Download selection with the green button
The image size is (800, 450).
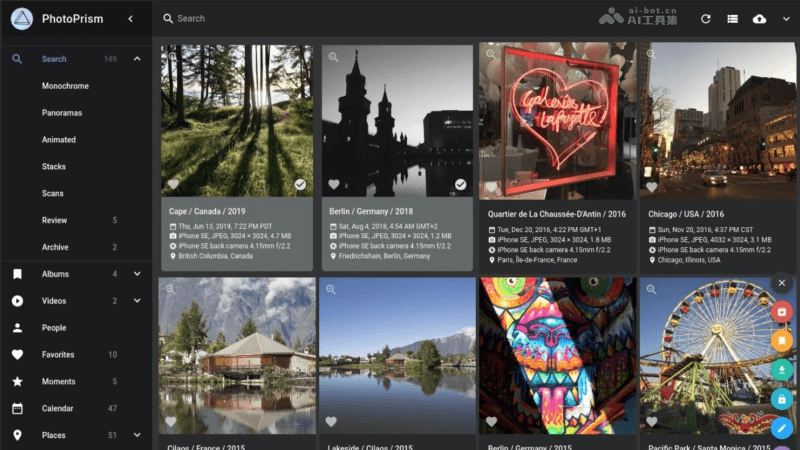pos(782,370)
